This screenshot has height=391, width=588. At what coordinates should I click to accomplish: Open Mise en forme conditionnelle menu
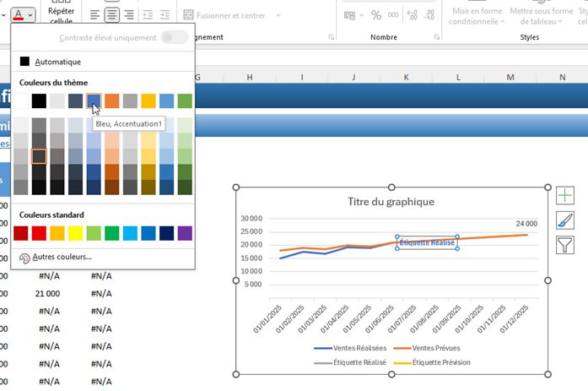pyautogui.click(x=477, y=16)
